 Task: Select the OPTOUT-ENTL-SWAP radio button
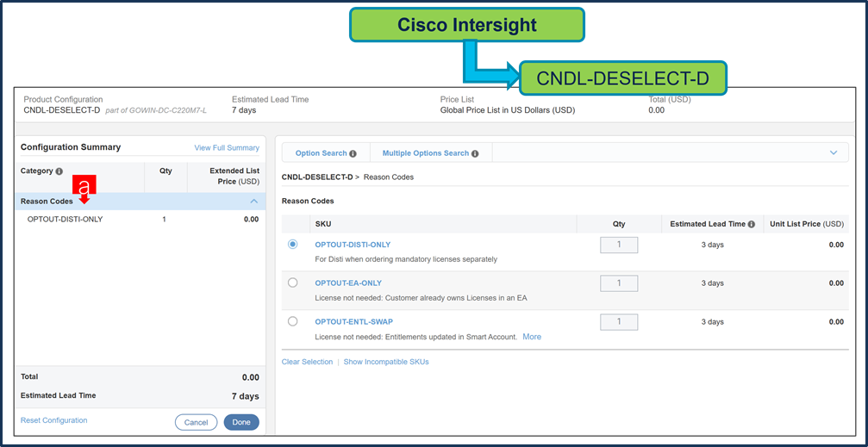point(292,321)
